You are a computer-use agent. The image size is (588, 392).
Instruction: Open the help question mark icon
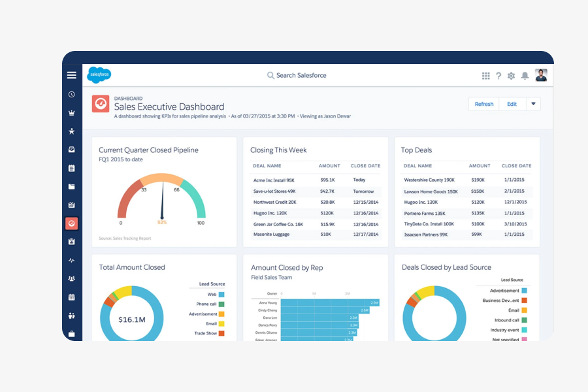[x=498, y=76]
